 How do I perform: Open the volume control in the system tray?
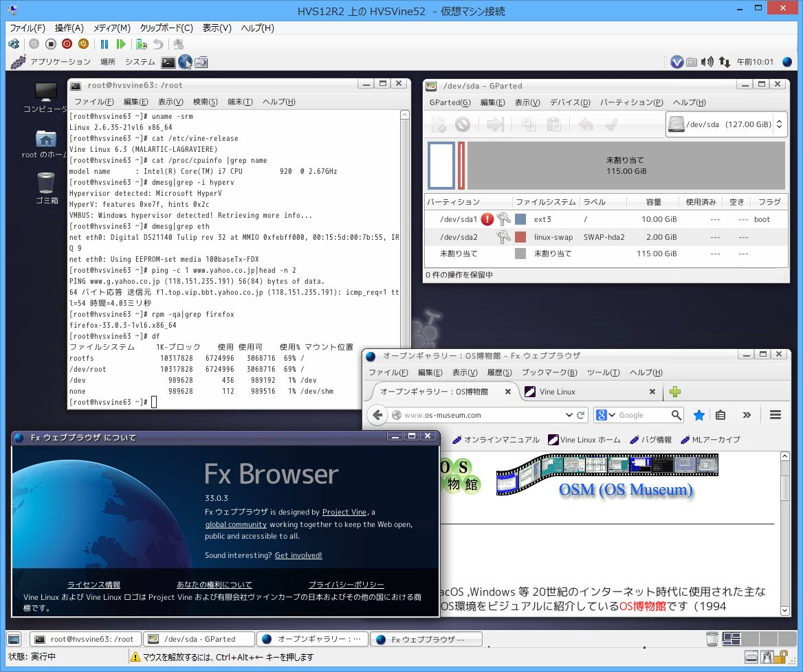[707, 63]
